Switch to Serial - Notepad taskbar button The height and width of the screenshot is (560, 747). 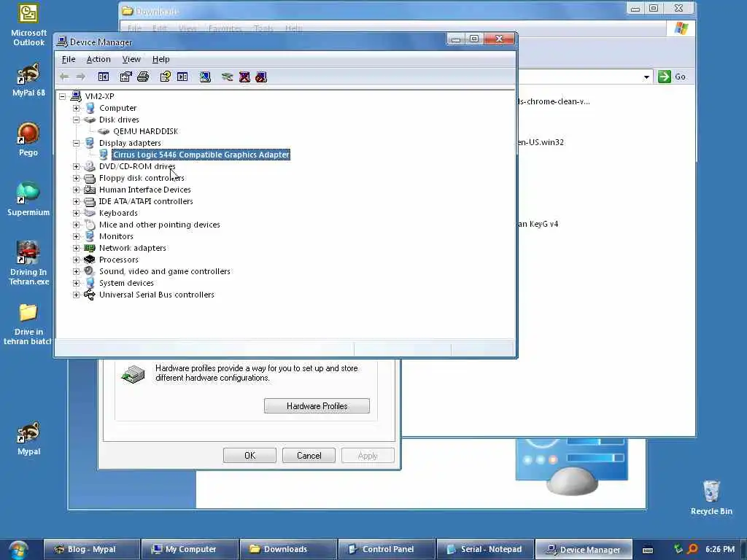[x=485, y=549]
